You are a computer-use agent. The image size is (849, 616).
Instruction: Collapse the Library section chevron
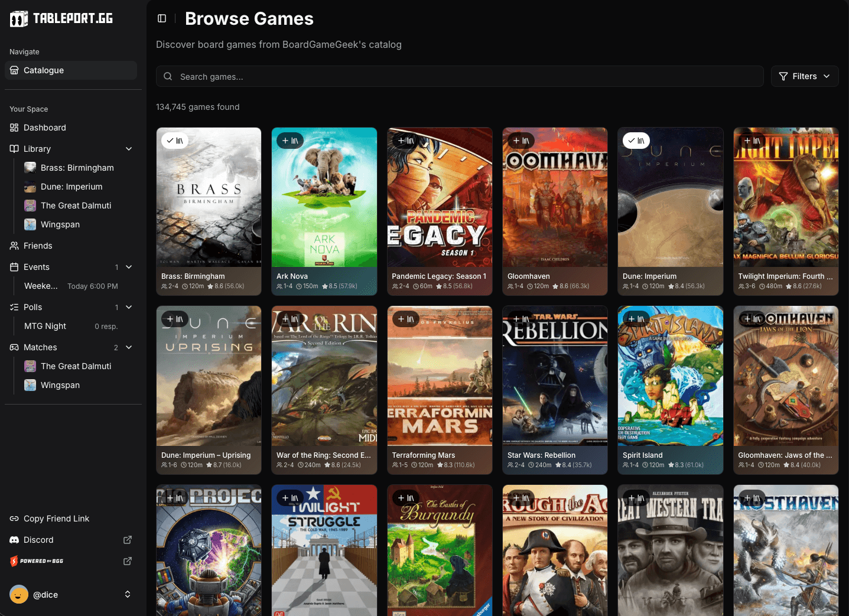tap(129, 149)
